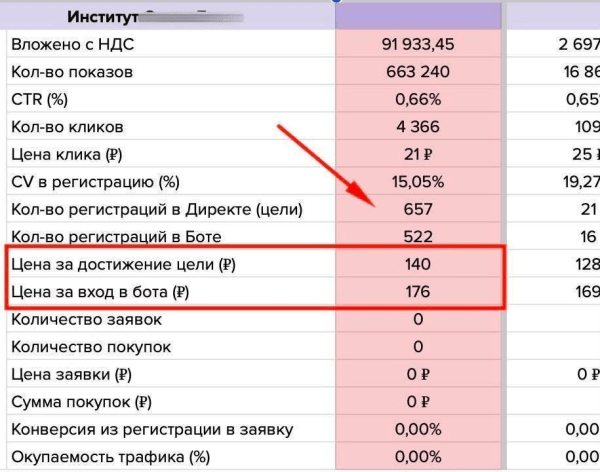Select the Сумма покупок (₽) label cell
The height and width of the screenshot is (472, 600).
pyautogui.click(x=80, y=403)
